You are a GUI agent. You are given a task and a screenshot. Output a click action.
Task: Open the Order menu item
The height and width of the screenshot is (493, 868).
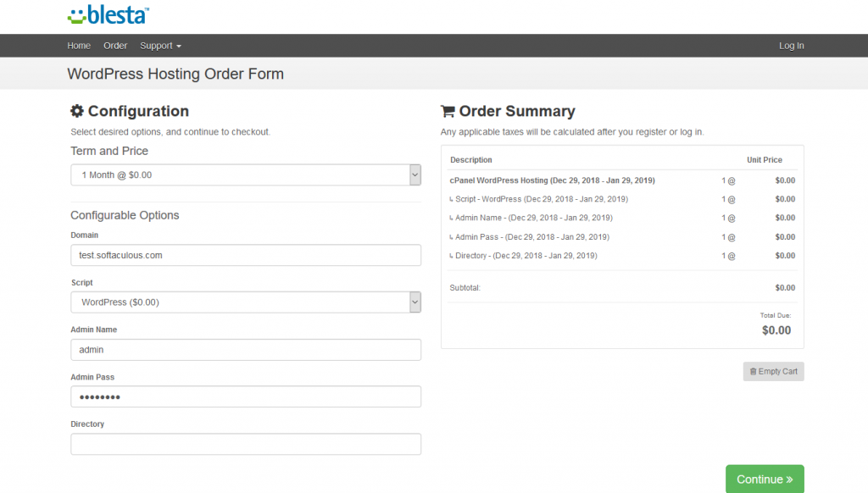tap(115, 46)
